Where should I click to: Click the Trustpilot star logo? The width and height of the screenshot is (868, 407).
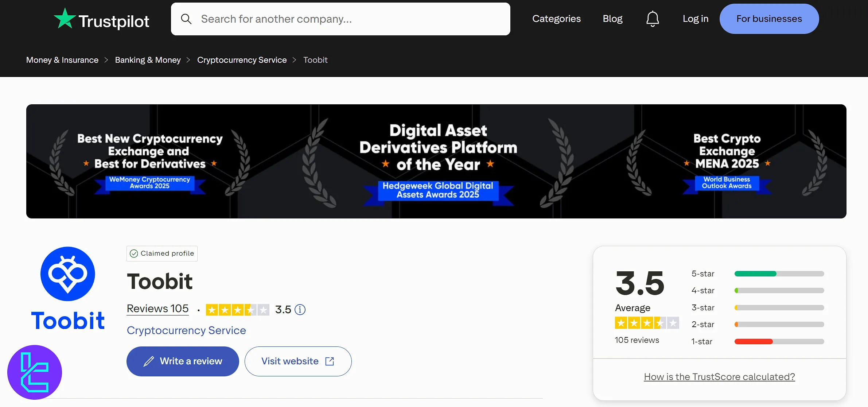click(x=64, y=18)
